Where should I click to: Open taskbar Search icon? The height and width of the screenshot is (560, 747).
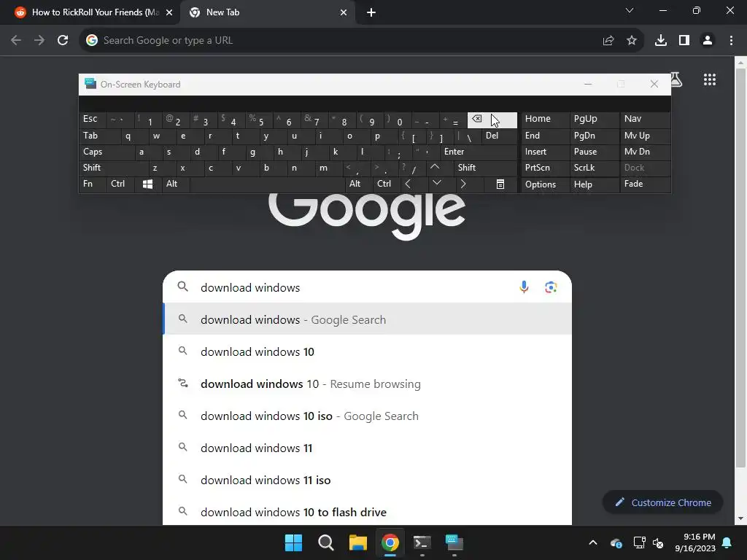point(326,542)
